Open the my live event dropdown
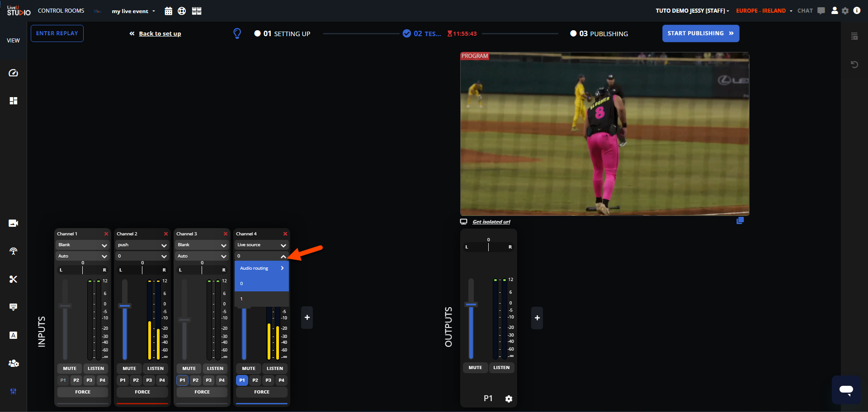 pos(133,11)
